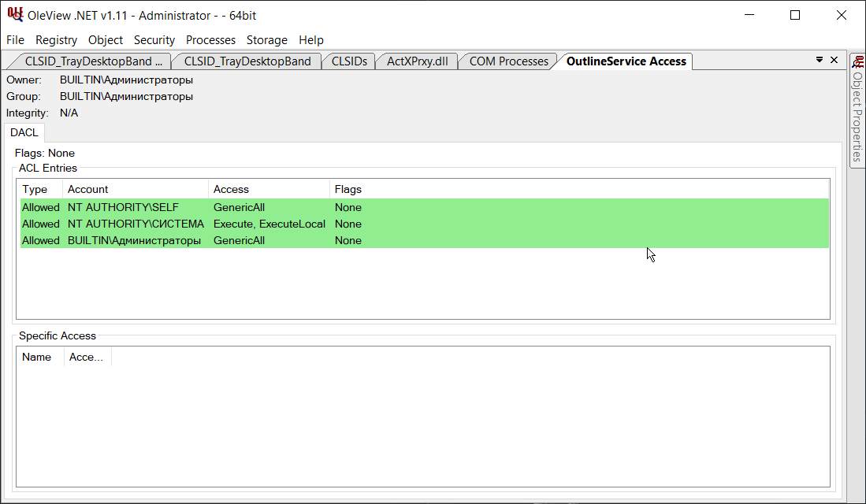Open the Registry menu
This screenshot has height=504, width=866.
coord(56,39)
